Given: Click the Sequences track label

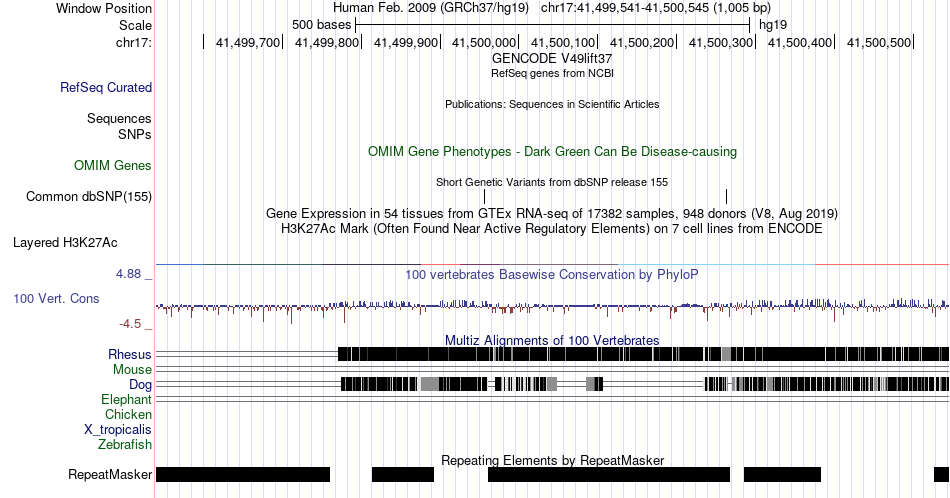Looking at the screenshot, I should pyautogui.click(x=119, y=118).
